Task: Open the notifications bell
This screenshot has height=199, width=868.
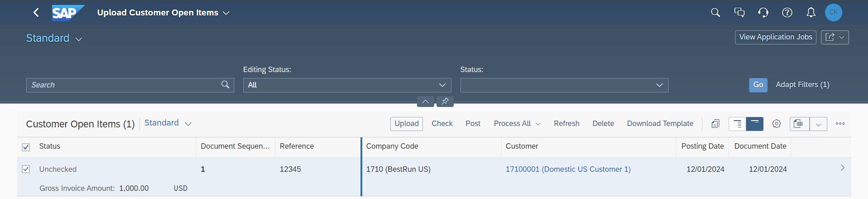Action: tap(811, 13)
